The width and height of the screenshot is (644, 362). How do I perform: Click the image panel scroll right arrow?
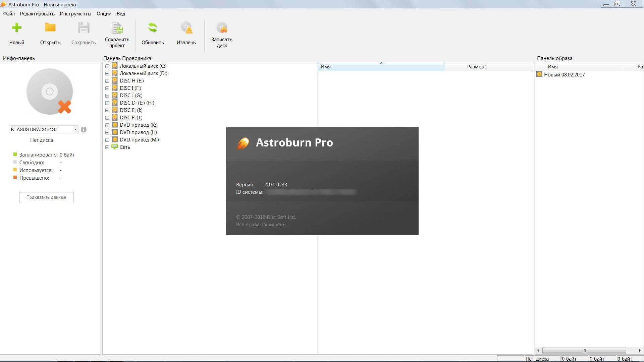[x=640, y=351]
